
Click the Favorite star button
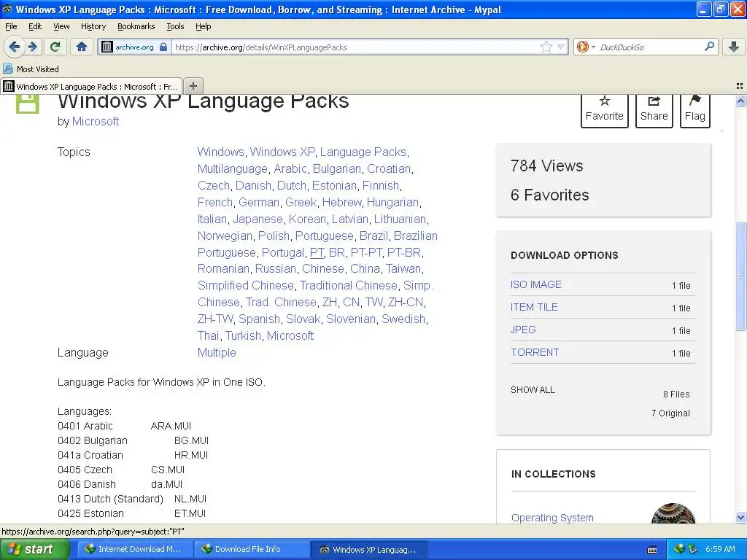[x=605, y=109]
